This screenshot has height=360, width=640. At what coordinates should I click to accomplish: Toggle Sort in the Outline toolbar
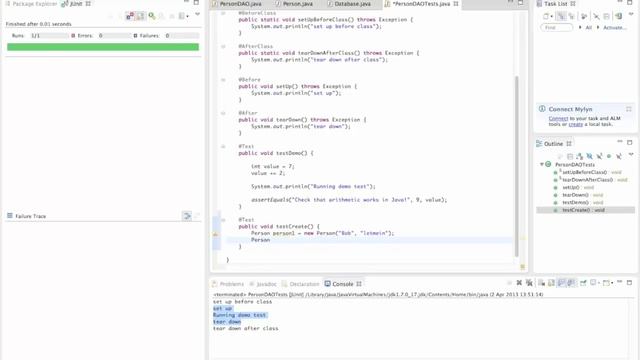(580, 156)
